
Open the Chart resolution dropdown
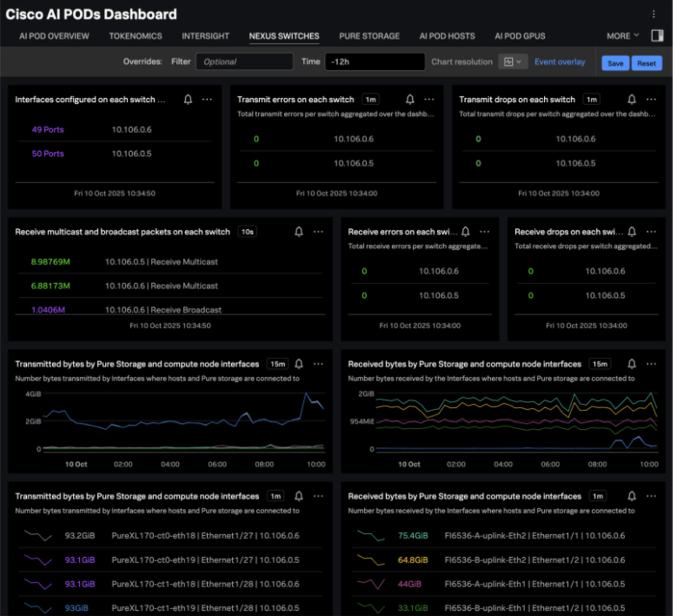click(512, 62)
